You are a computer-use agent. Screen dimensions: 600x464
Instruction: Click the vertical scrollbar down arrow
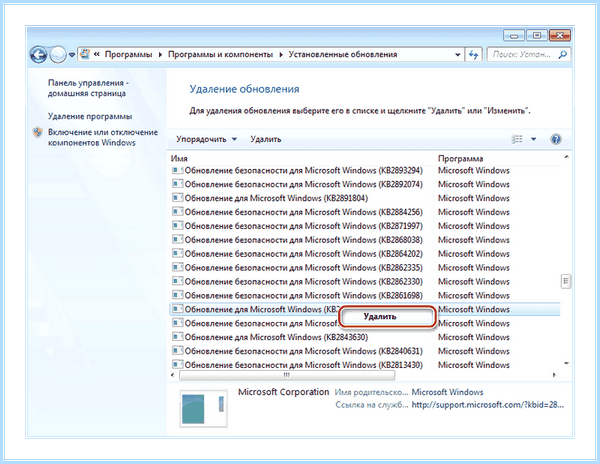pyautogui.click(x=566, y=363)
